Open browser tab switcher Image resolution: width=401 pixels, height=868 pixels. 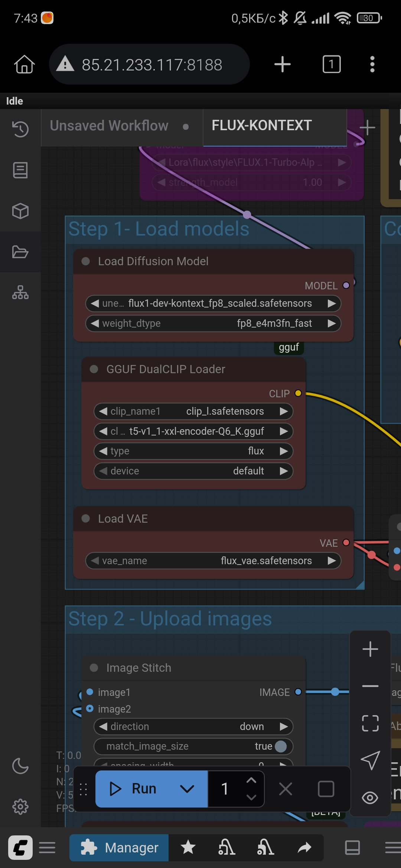tap(332, 64)
